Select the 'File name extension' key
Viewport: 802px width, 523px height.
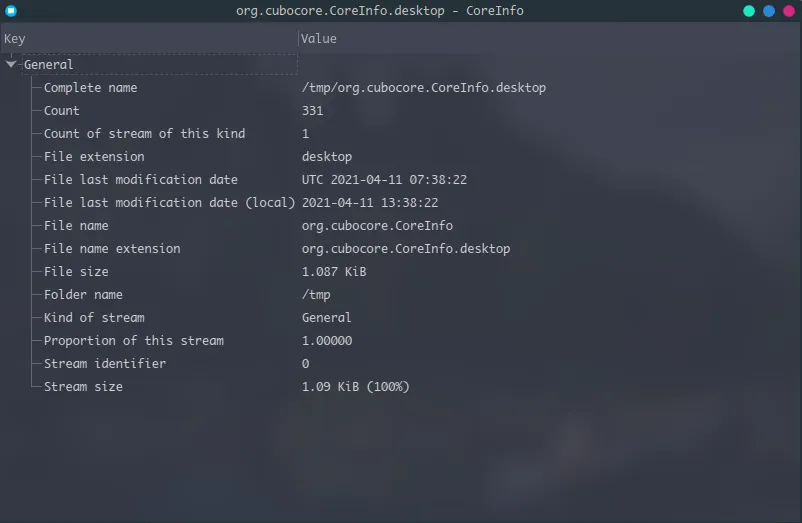click(112, 248)
